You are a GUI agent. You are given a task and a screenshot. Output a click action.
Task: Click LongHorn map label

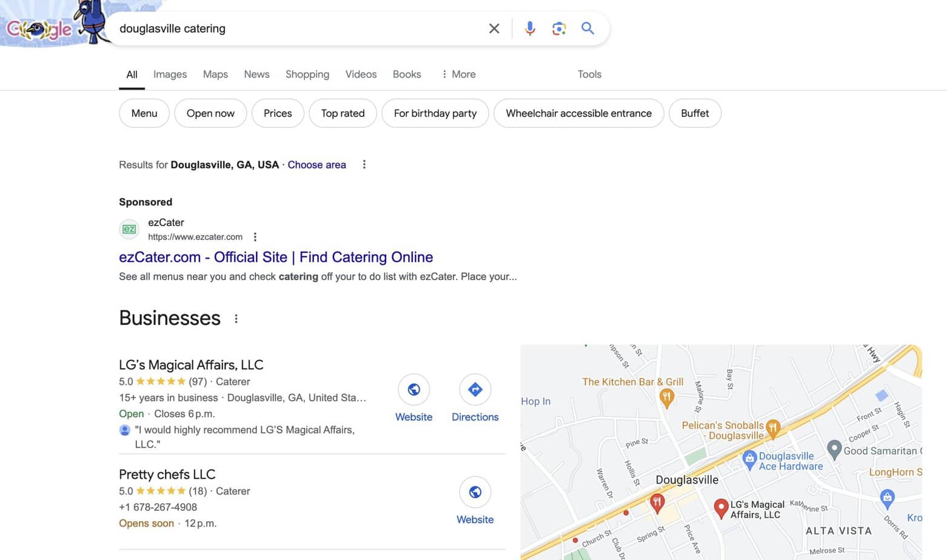click(x=895, y=472)
